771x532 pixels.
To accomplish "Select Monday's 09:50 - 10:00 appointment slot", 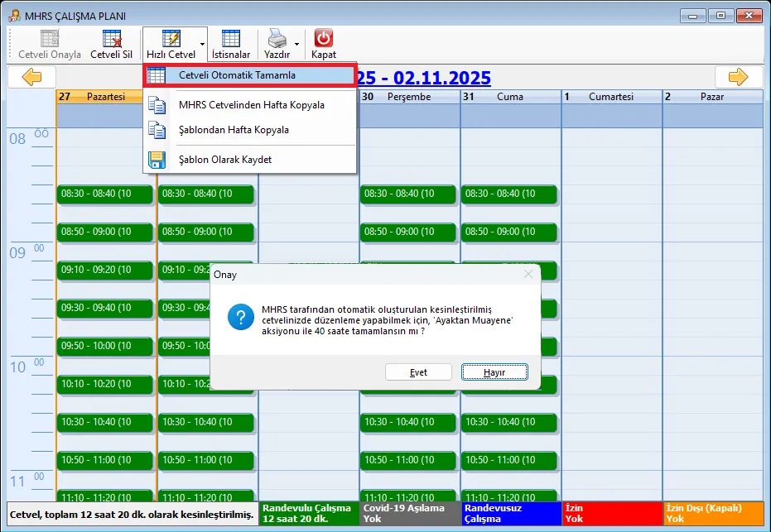I will [x=104, y=346].
